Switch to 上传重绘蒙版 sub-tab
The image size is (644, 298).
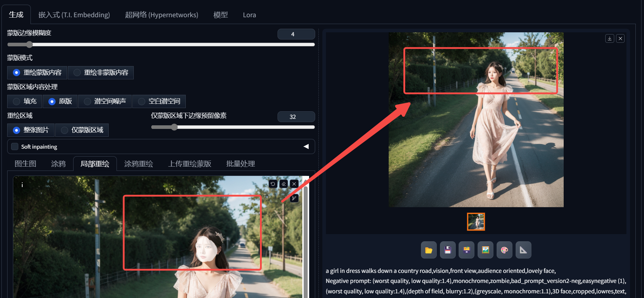coord(190,164)
